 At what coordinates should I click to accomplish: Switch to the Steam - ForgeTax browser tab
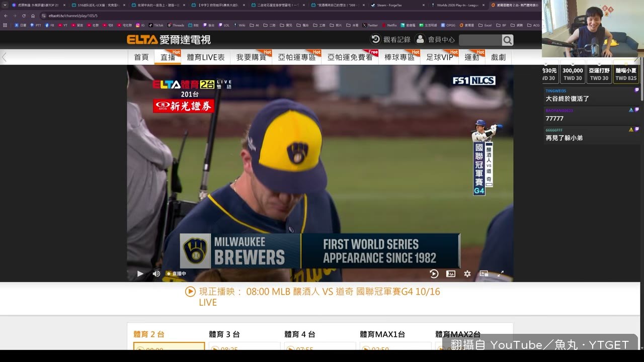pyautogui.click(x=397, y=5)
